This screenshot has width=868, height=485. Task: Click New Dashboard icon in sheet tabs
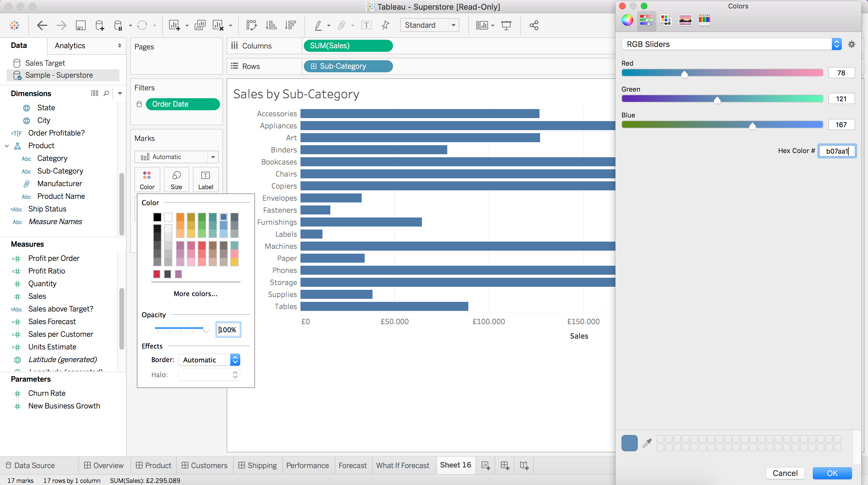(505, 465)
